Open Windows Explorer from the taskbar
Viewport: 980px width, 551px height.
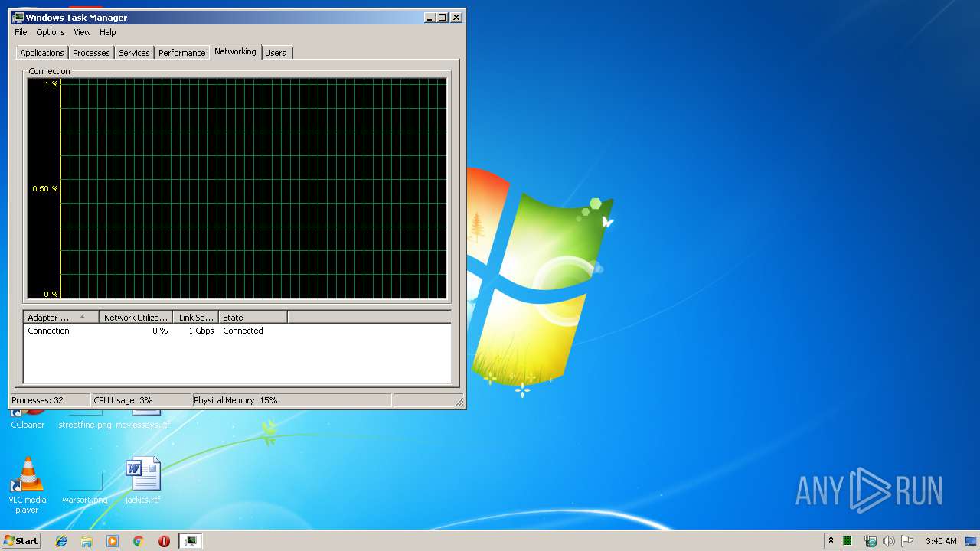87,541
